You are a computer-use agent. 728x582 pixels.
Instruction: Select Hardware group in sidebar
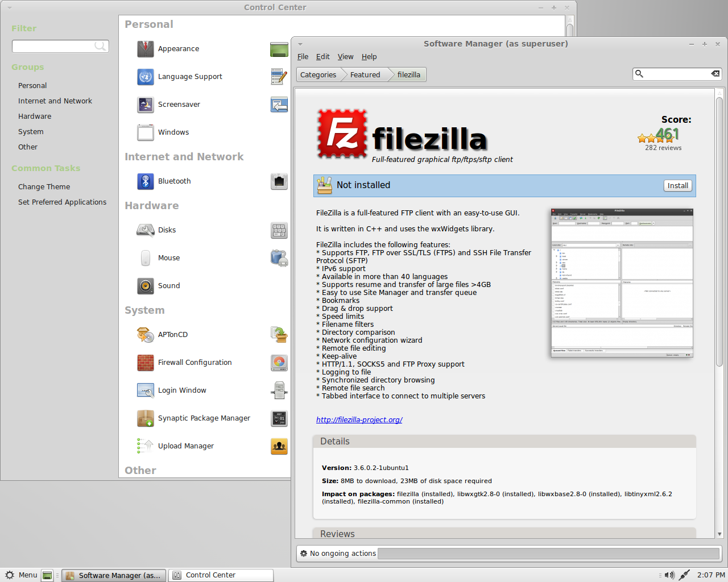[35, 117]
